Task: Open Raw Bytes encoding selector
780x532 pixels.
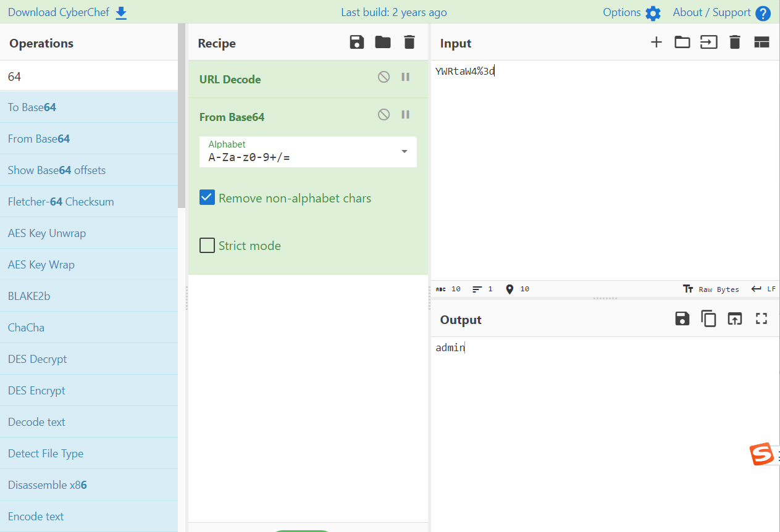Action: [711, 289]
